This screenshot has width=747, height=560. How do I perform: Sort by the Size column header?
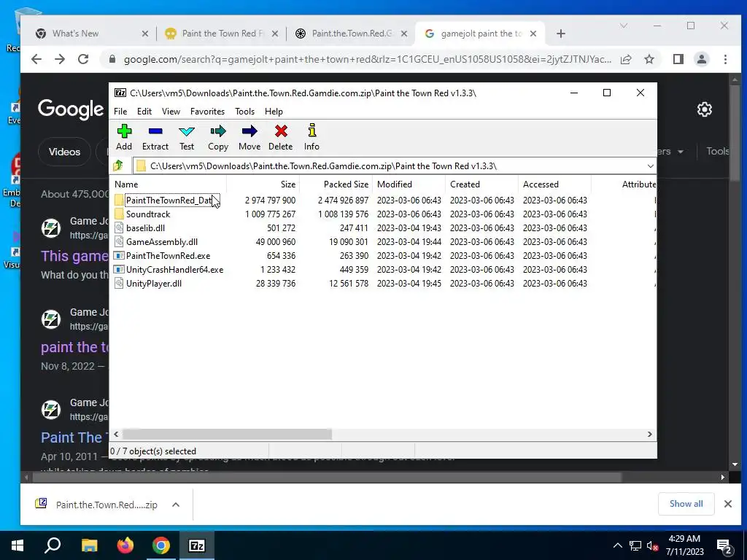pos(263,184)
